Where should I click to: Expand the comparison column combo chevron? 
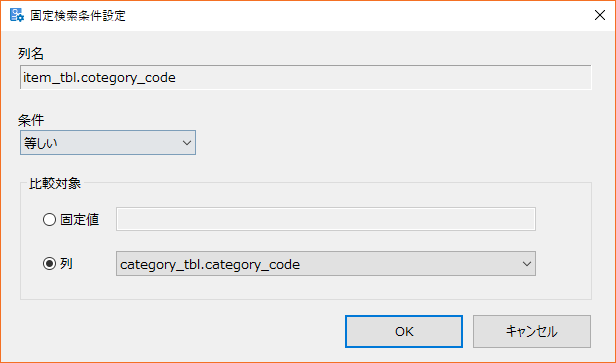(x=527, y=264)
